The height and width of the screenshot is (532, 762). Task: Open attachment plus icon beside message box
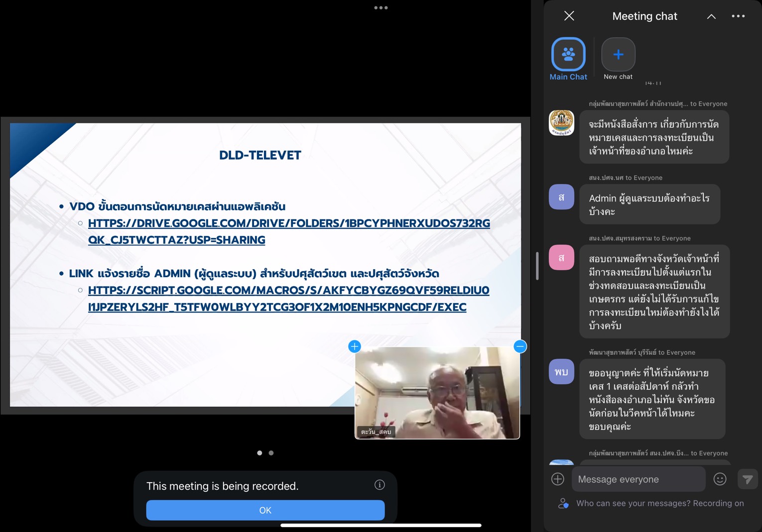coord(558,479)
